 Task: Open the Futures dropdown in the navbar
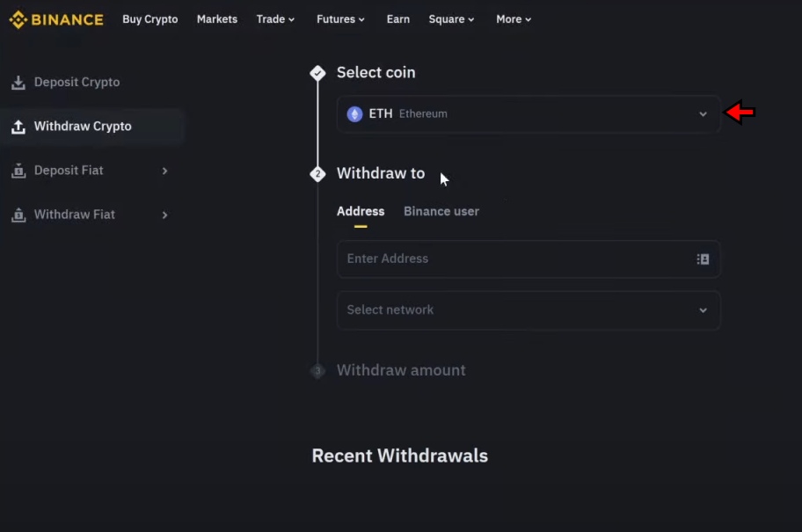click(340, 18)
